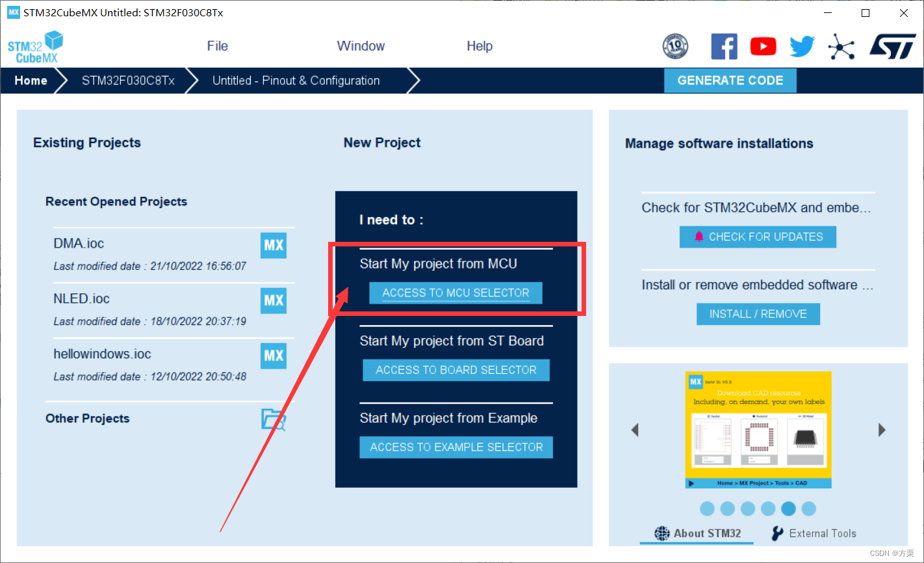Open the File menu
924x563 pixels.
(217, 46)
